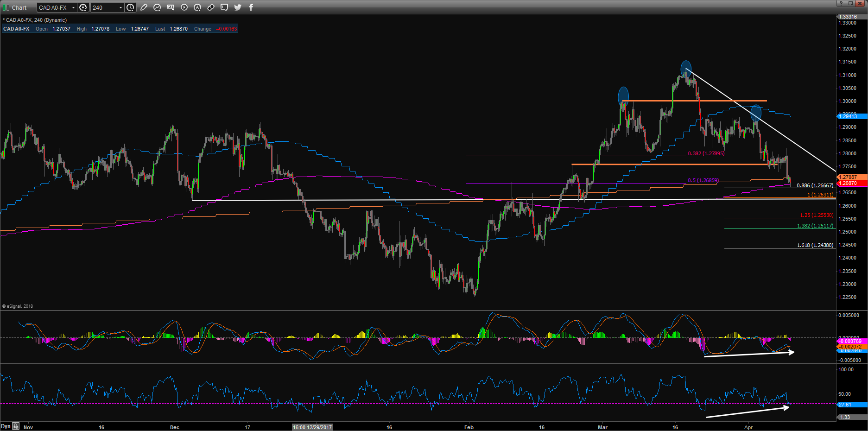The height and width of the screenshot is (431, 868).
Task: Click the 1.25000 price scale label
Action: pos(848,232)
